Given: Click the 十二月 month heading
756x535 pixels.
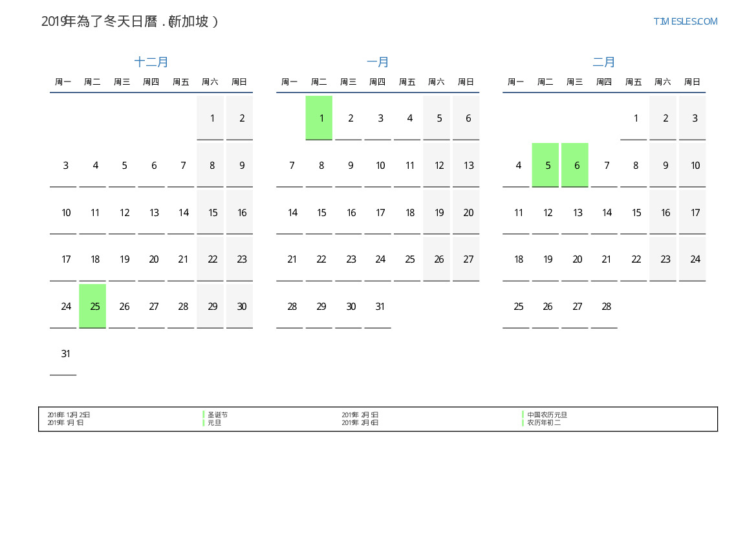Looking at the screenshot, I should pos(151,62).
